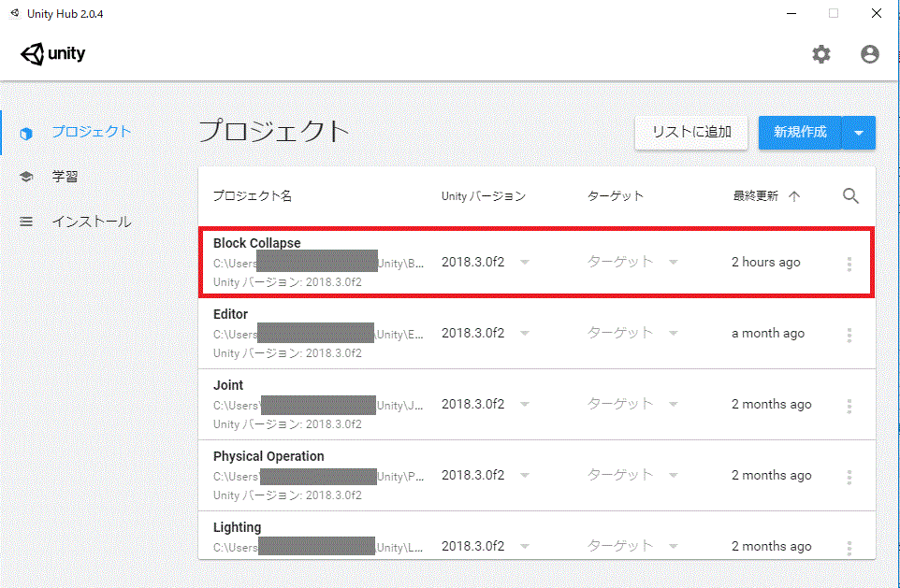This screenshot has height=588, width=900.
Task: Open more options for Block Collapse
Action: tap(849, 264)
